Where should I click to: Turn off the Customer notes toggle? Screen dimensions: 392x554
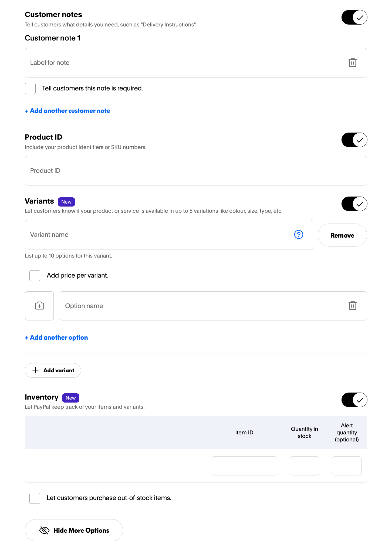[x=354, y=17]
